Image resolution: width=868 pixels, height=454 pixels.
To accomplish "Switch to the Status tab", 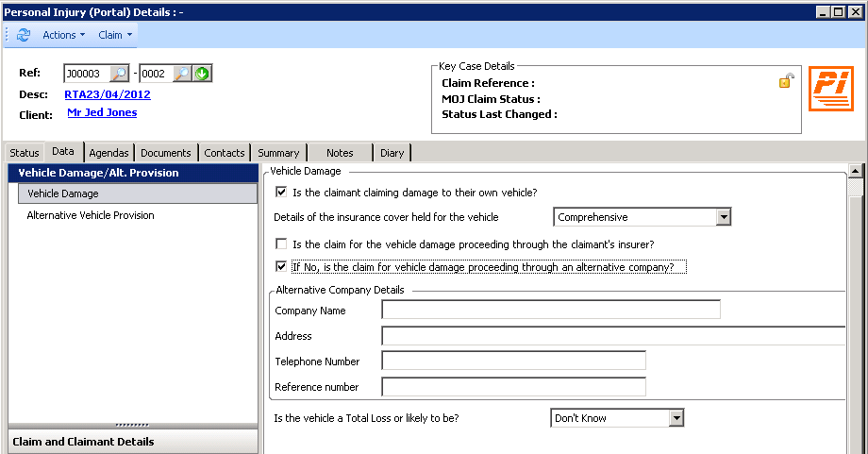I will coord(25,153).
